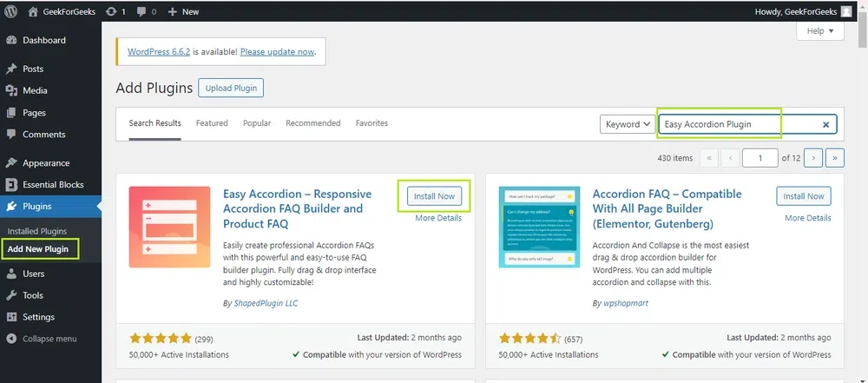Click the Collapse menu arrow icon

[x=11, y=339]
